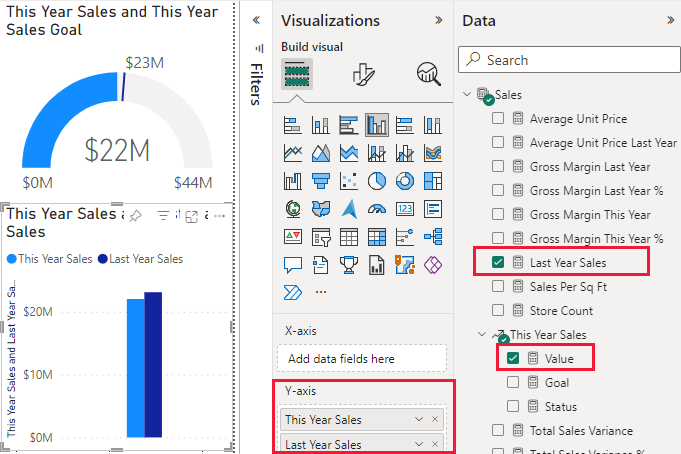Collapse the Visualizations pane
The width and height of the screenshot is (681, 454).
438,21
